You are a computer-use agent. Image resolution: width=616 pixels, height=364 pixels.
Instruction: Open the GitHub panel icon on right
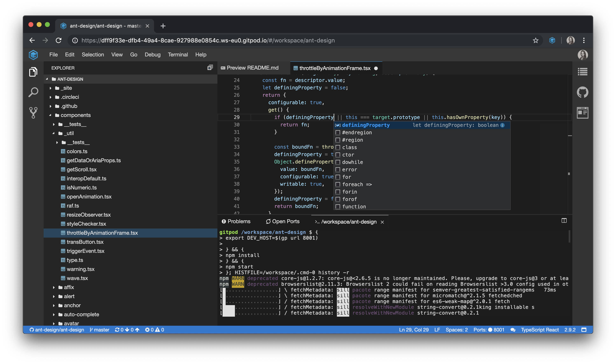[582, 92]
